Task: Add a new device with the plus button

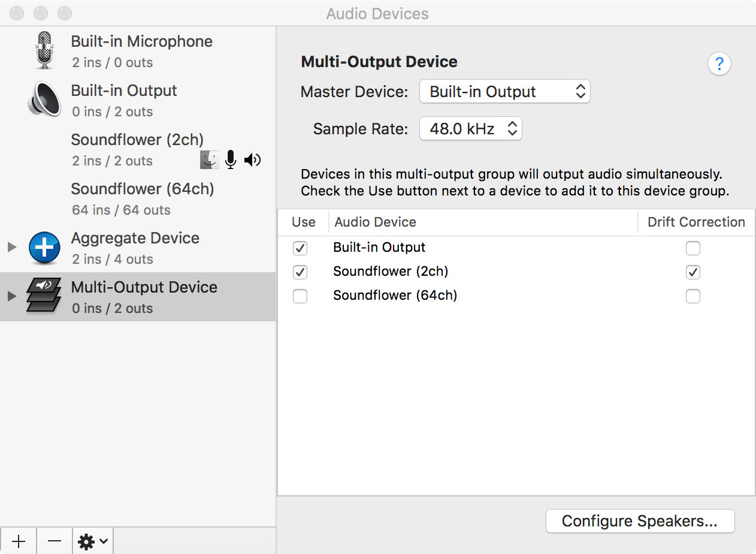Action: coord(18,541)
